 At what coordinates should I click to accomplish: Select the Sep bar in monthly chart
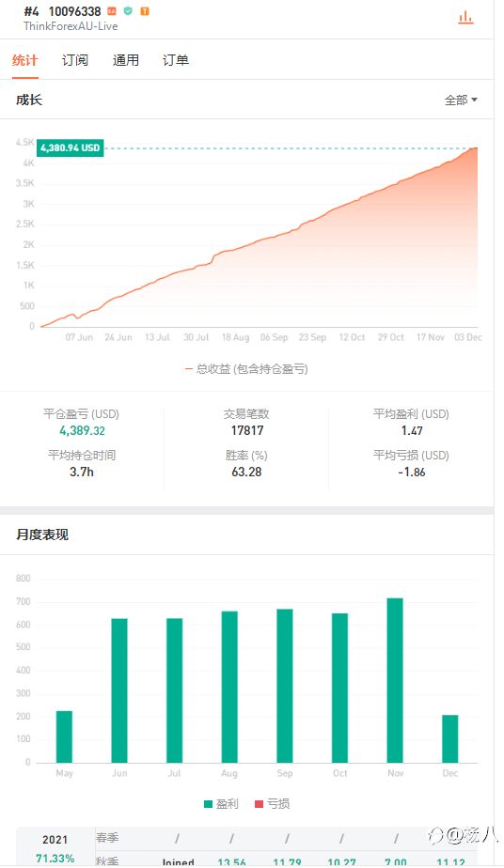285,686
